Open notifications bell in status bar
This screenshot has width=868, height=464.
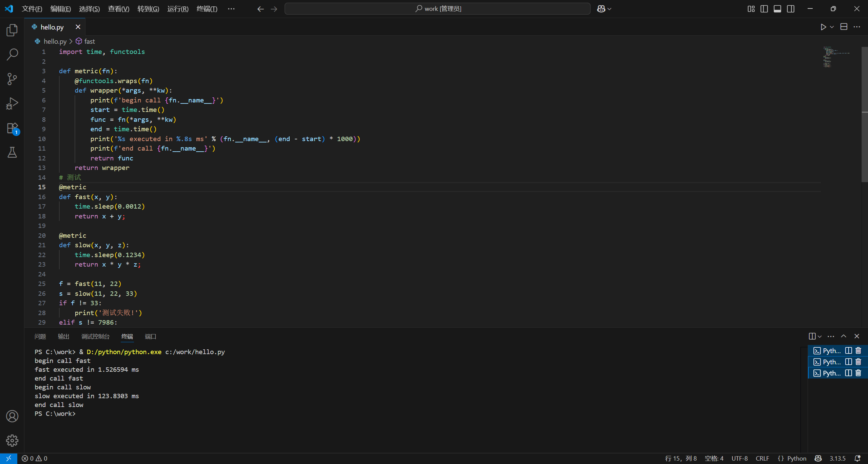click(x=857, y=458)
